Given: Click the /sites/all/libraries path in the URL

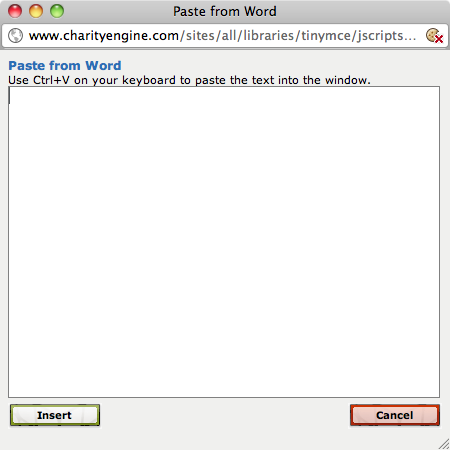Looking at the screenshot, I should (x=238, y=35).
